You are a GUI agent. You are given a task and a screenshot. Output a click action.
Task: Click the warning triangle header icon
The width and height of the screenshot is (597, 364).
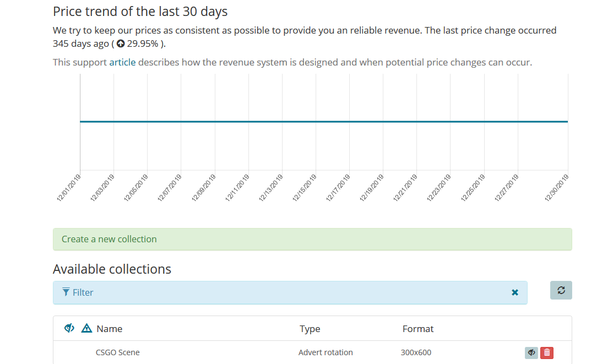[x=86, y=328]
